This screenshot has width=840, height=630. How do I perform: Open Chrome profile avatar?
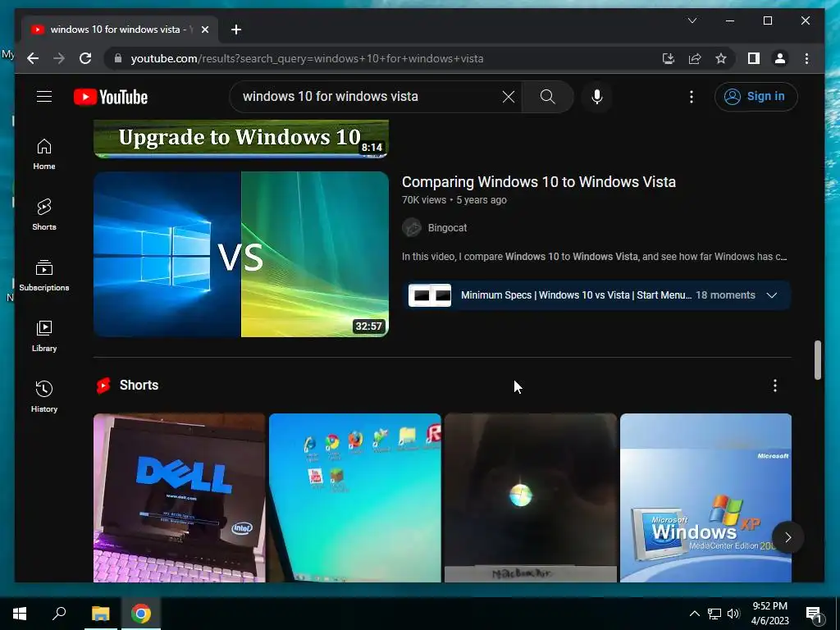click(x=780, y=58)
